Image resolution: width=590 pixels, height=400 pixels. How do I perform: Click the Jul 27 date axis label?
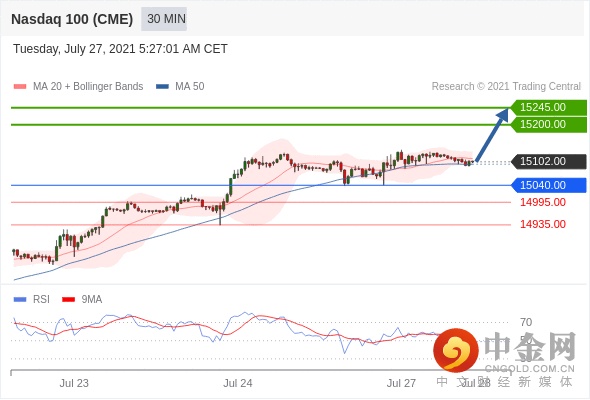pos(401,383)
